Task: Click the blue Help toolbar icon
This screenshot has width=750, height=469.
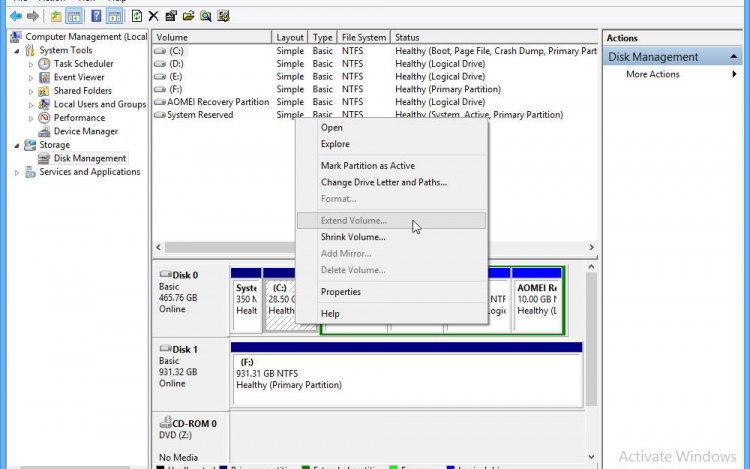Action: (x=96, y=16)
